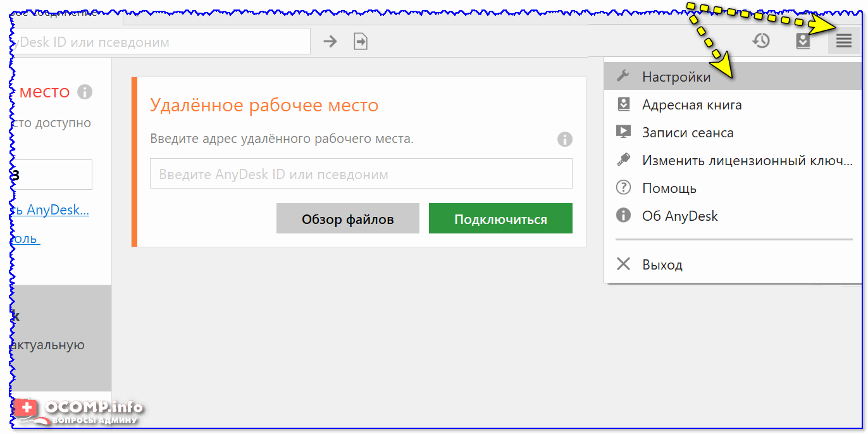Click the address book toolbar icon
868x434 pixels.
(x=803, y=41)
